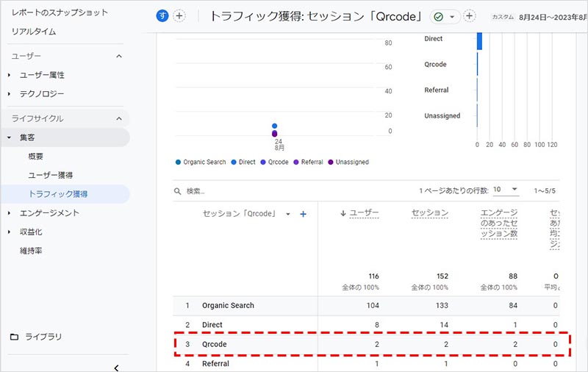
Task: Add a secondary dimension with blue plus
Action: pos(303,214)
